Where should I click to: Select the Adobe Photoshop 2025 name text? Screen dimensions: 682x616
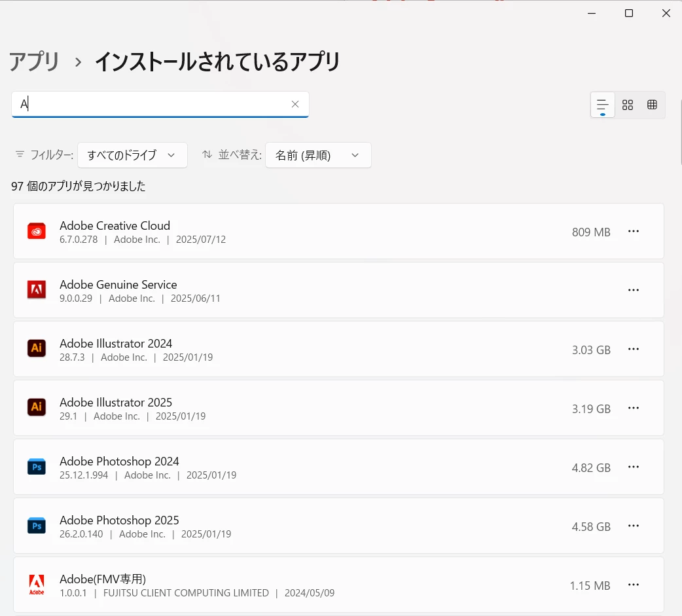pos(119,520)
